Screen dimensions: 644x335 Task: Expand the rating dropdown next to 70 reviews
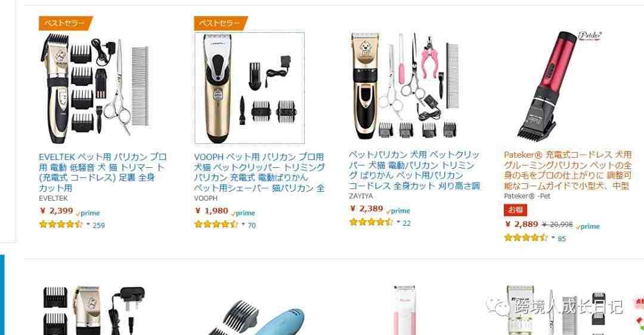point(243,225)
